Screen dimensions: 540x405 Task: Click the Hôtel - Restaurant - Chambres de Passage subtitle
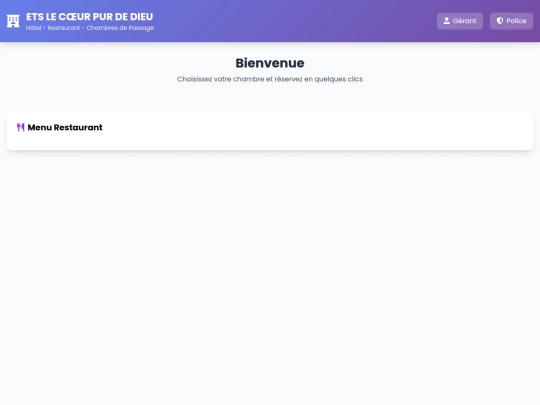point(90,28)
